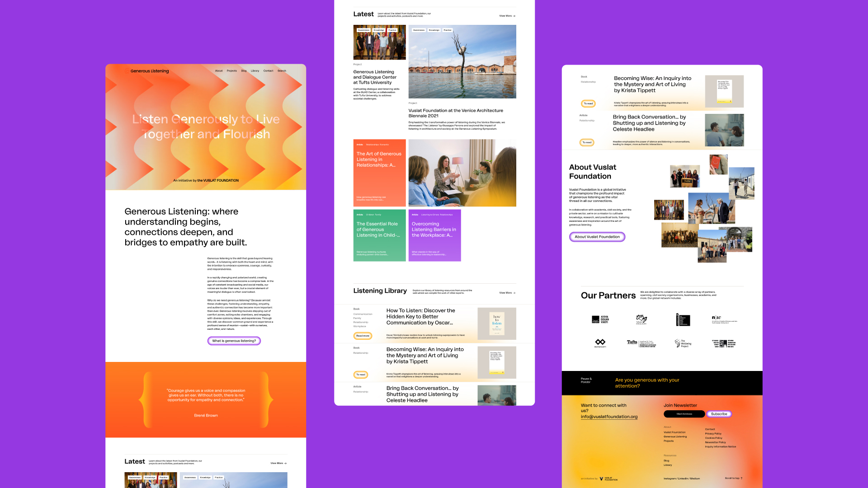Click info@vuslatfoundation.org email link
This screenshot has width=868, height=488.
[x=609, y=417]
